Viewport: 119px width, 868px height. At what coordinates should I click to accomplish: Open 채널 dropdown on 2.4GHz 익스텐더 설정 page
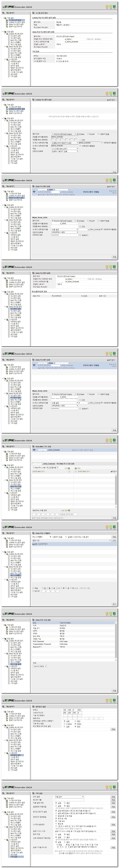click(x=65, y=148)
